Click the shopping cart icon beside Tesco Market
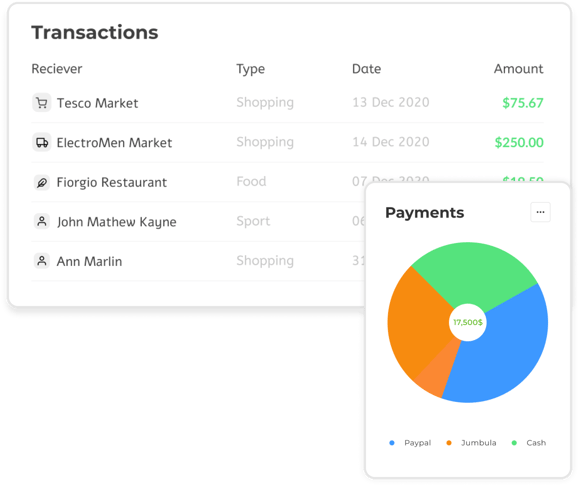The image size is (579, 486). (42, 103)
